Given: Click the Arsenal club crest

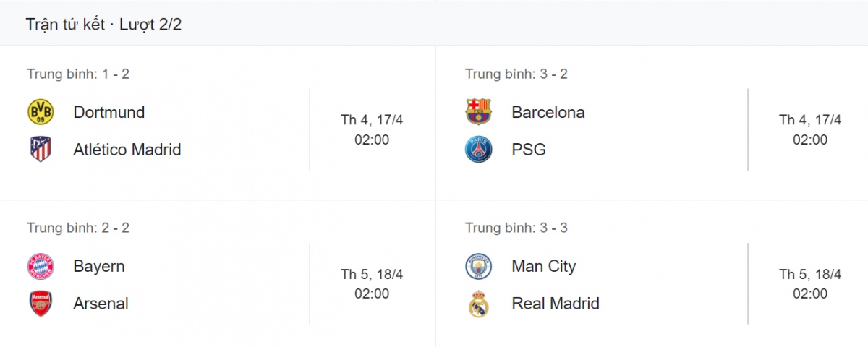Looking at the screenshot, I should (x=41, y=304).
